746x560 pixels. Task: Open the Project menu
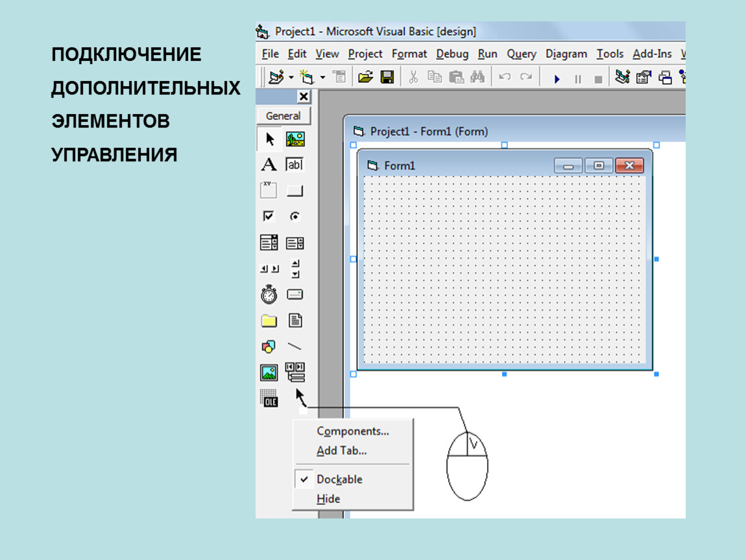(x=365, y=54)
